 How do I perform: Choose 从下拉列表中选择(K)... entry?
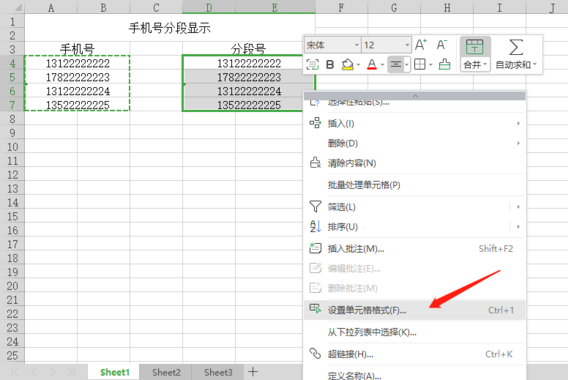(414, 332)
